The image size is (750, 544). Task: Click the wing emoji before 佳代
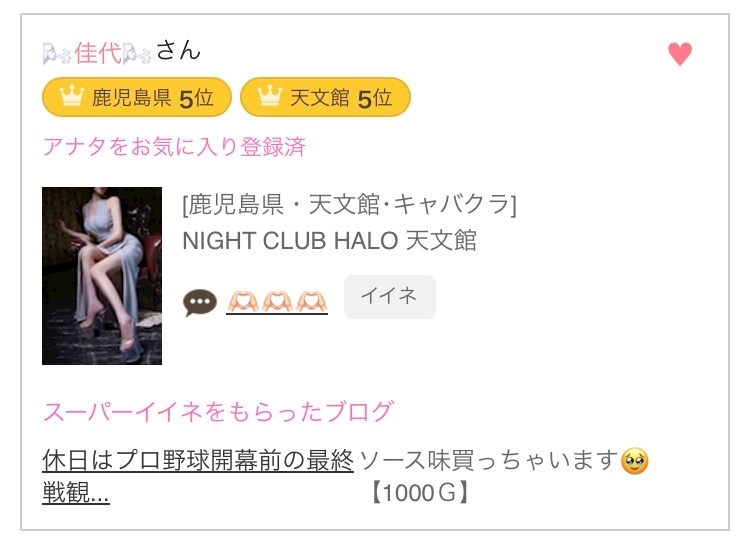(57, 53)
